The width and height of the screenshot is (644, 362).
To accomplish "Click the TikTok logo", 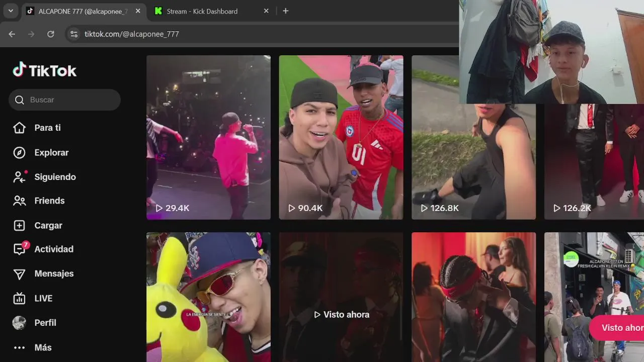I will click(45, 70).
